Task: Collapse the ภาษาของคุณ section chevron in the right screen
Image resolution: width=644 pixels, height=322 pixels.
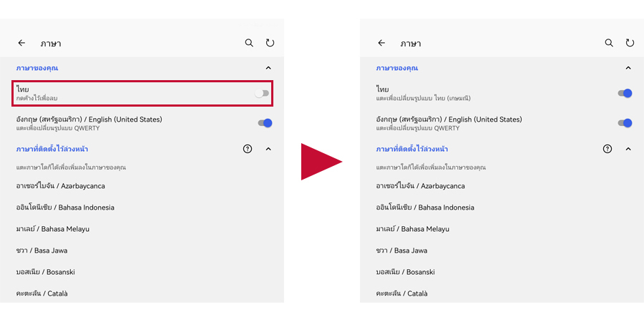Action: (x=628, y=68)
